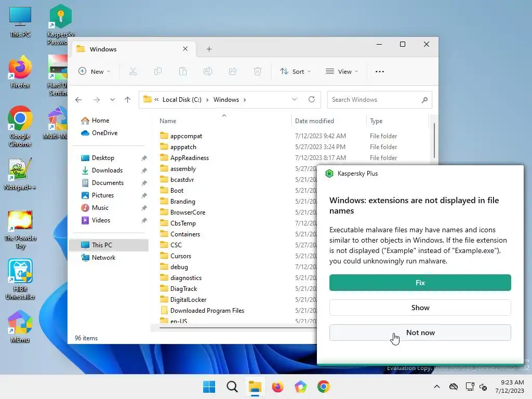Open the New dropdown in toolbar

point(95,71)
